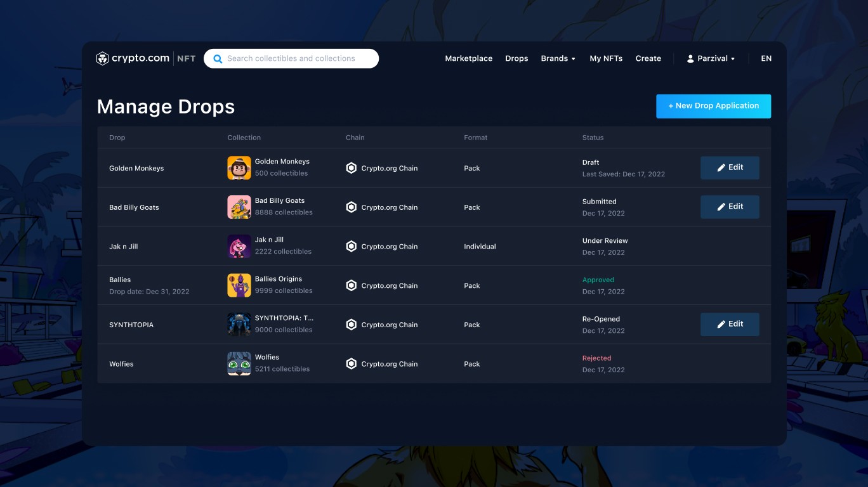Click SYNTHTOPIA drop name

(131, 325)
